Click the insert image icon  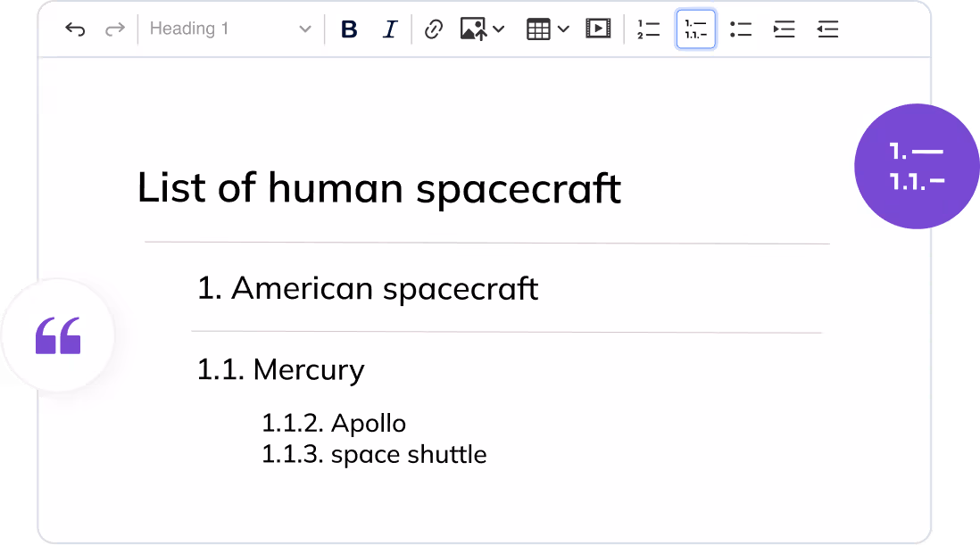pos(473,29)
